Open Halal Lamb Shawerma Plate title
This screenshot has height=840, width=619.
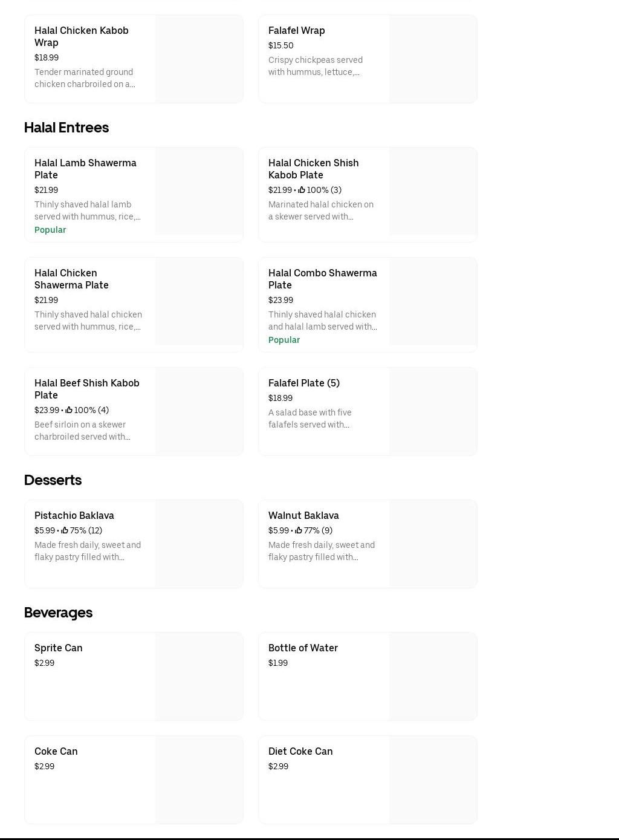(x=85, y=169)
